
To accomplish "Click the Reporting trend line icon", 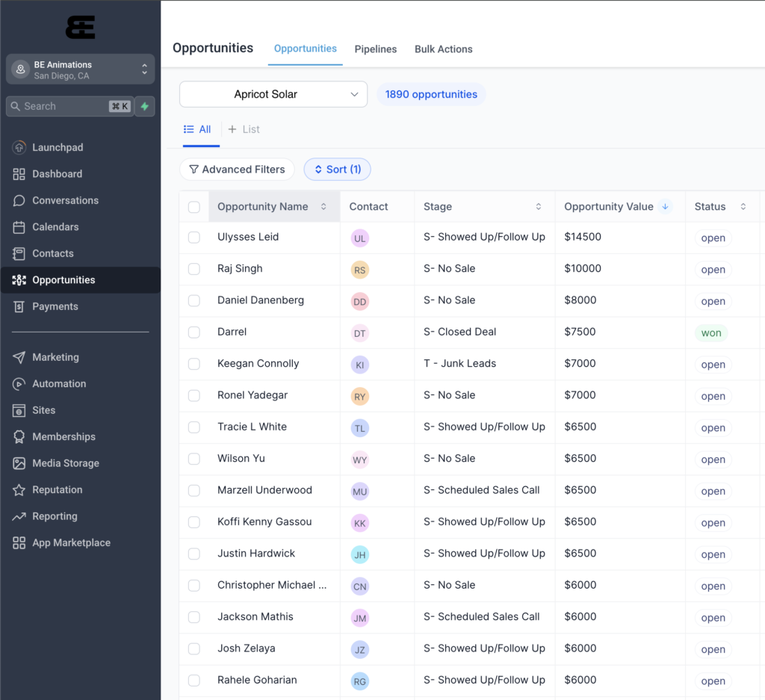I will [x=19, y=516].
